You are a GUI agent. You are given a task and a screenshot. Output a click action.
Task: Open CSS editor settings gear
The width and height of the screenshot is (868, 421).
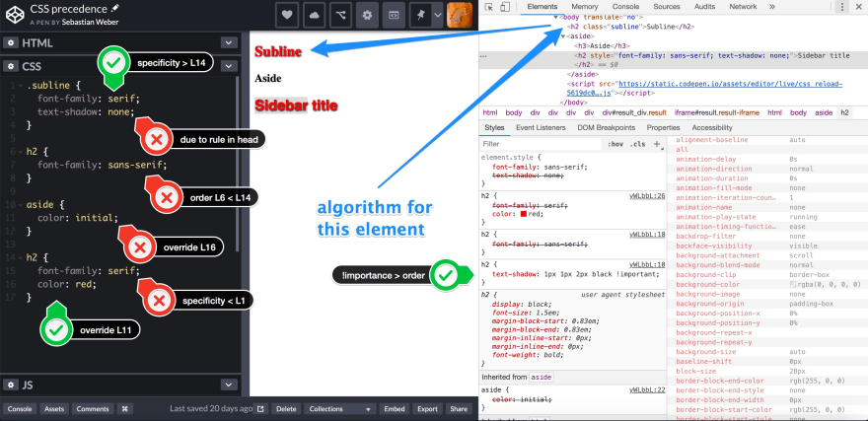11,66
